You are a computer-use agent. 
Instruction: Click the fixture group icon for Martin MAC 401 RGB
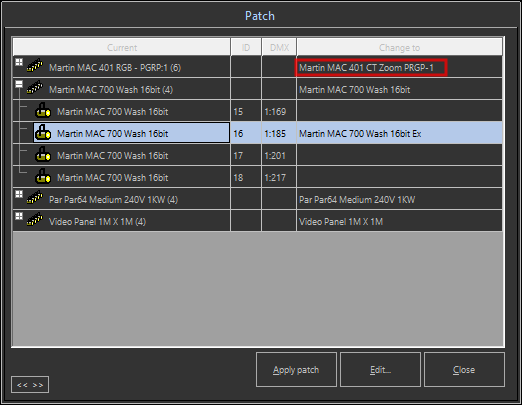tap(35, 65)
